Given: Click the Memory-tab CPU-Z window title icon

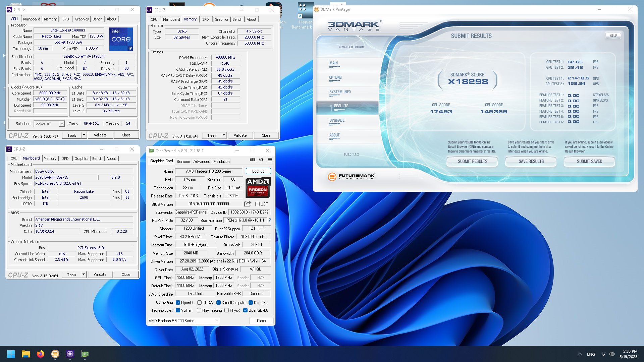Looking at the screenshot, I should coord(150,10).
